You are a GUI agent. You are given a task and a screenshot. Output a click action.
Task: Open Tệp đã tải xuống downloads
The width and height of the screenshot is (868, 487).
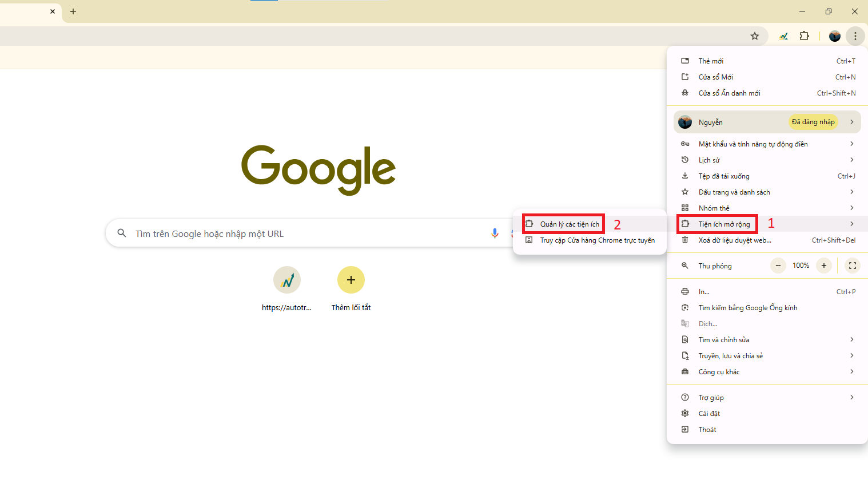(767, 176)
